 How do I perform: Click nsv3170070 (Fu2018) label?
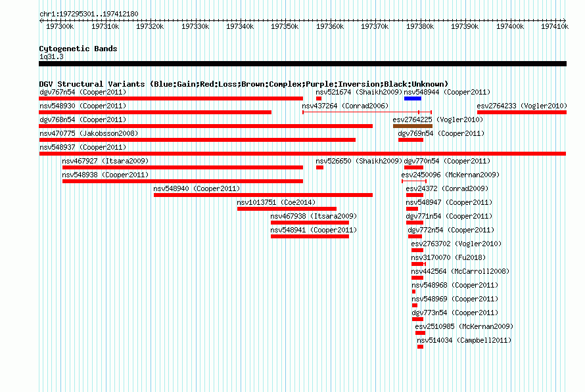click(x=448, y=257)
